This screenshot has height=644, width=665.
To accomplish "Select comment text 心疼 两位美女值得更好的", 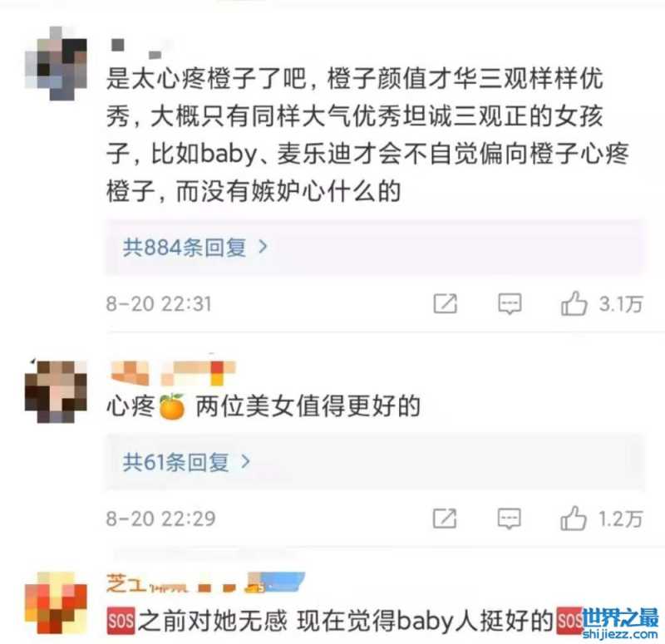I will [264, 406].
